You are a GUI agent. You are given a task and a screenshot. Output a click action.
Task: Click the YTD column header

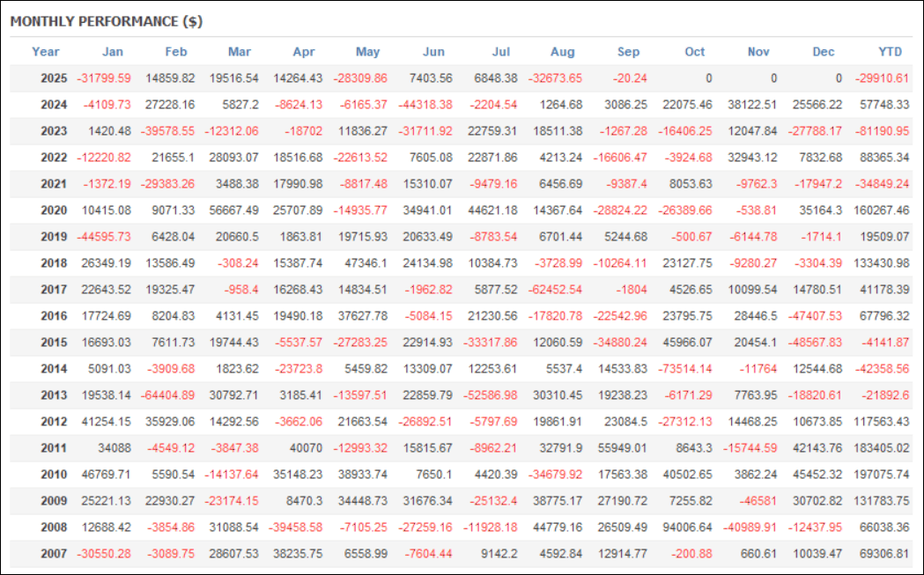tap(890, 51)
